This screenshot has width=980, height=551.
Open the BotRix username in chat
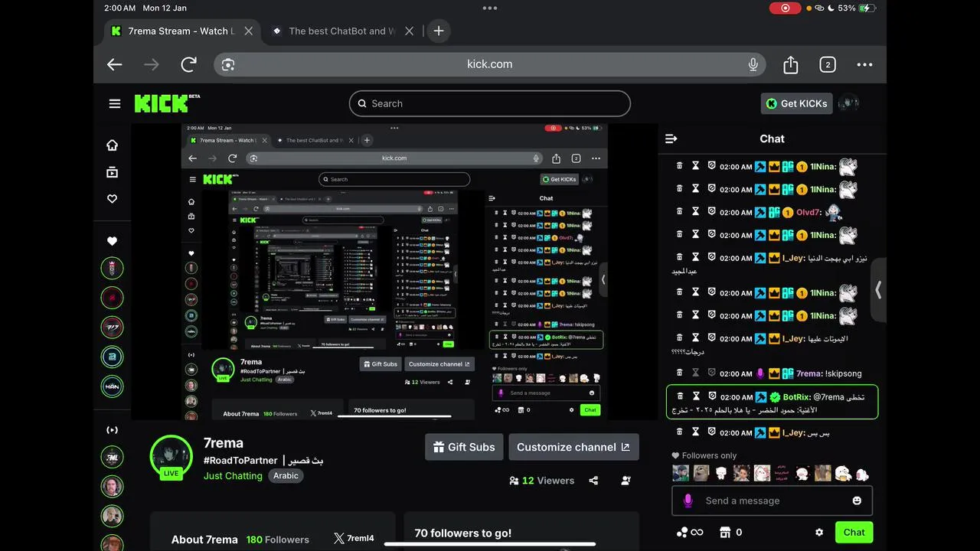pyautogui.click(x=796, y=397)
